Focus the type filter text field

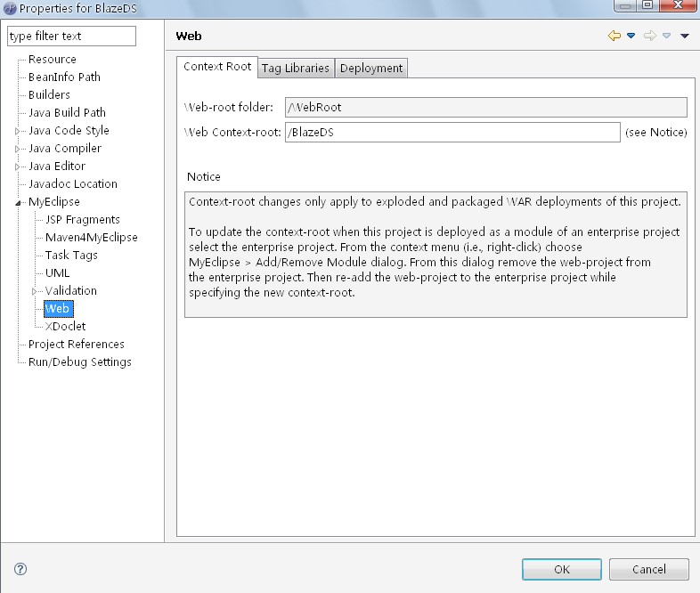[x=71, y=37]
